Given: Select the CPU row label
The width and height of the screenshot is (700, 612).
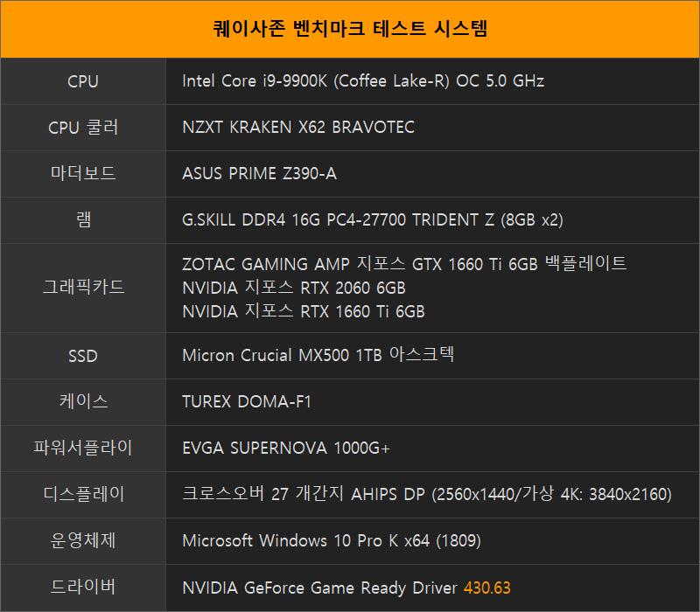Looking at the screenshot, I should 83,81.
